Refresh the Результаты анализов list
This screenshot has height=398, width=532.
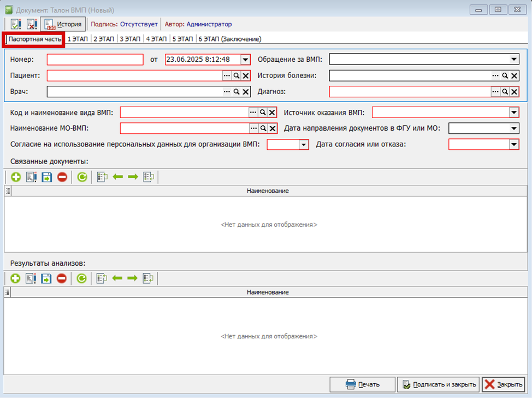pyautogui.click(x=81, y=278)
